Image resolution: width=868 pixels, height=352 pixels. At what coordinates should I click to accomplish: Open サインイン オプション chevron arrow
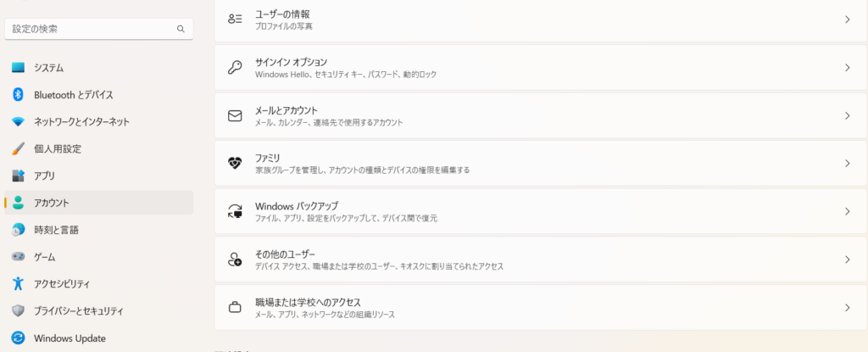click(x=847, y=68)
